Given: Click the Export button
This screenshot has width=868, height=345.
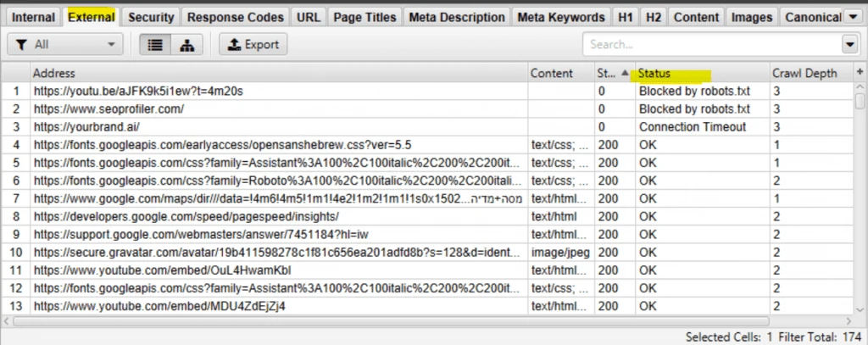Looking at the screenshot, I should tap(253, 45).
